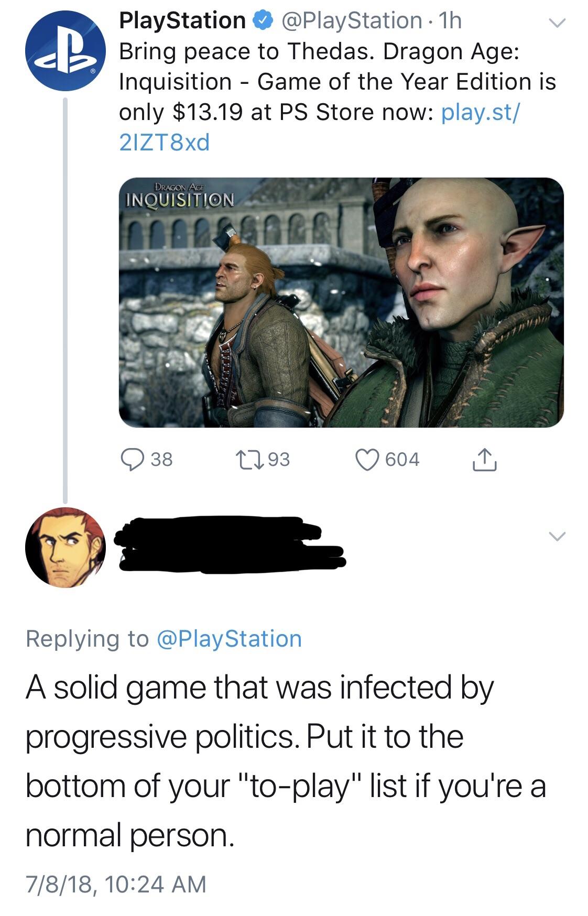Click the like count 604
This screenshot has height=916, width=588.
coord(401,459)
